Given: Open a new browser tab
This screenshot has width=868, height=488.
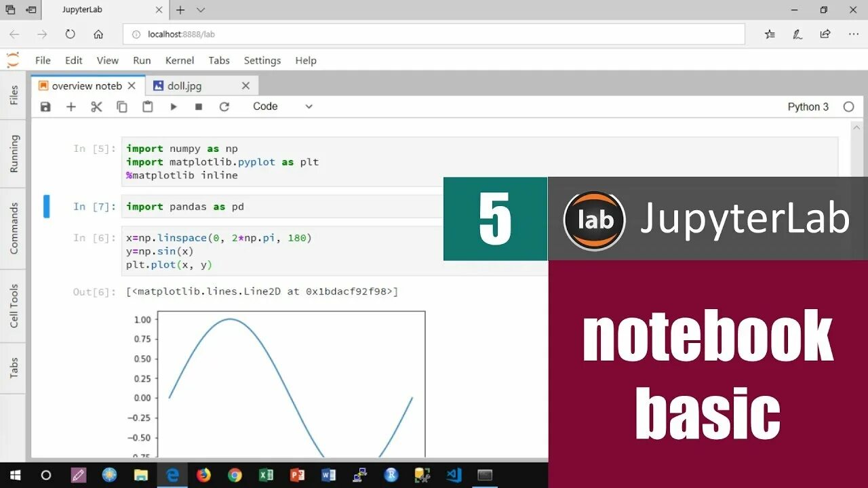Looking at the screenshot, I should 180,10.
